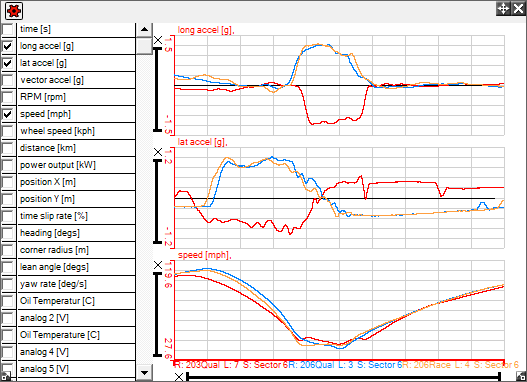Screen dimensions: 527x382
Task: Close the panel with the X button
Action: 519,9
